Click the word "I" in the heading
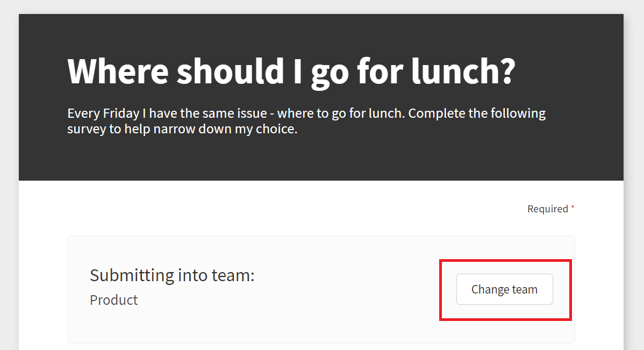644x350 pixels. pyautogui.click(x=297, y=72)
